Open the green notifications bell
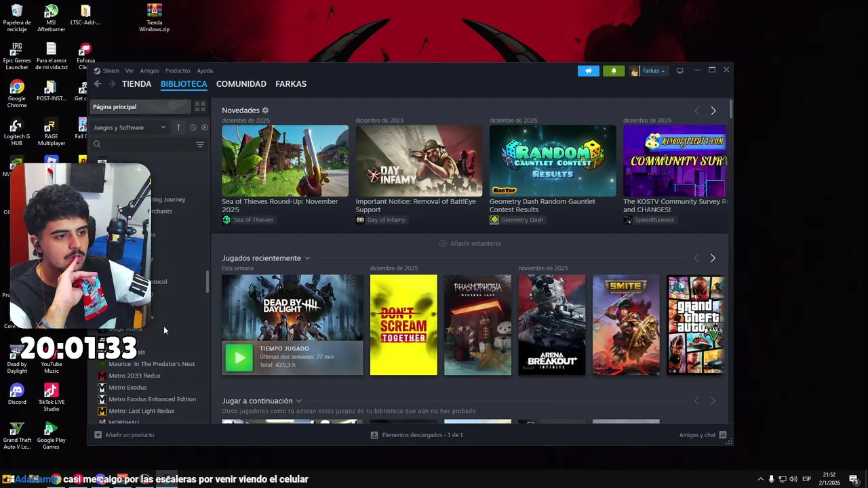This screenshot has width=868, height=488. [614, 70]
